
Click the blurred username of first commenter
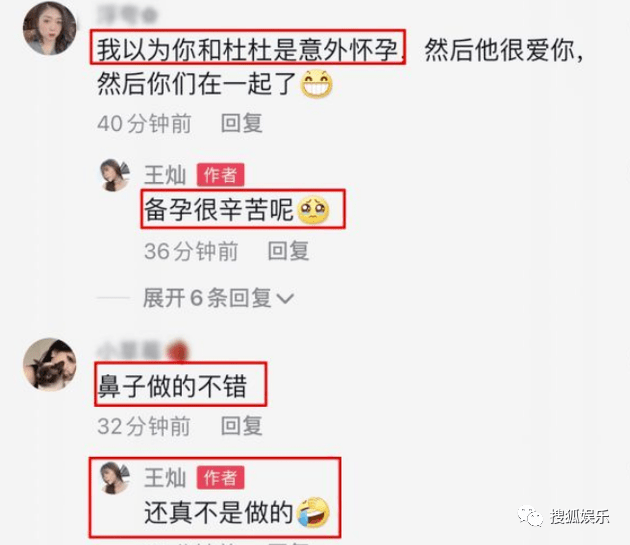coord(127,15)
